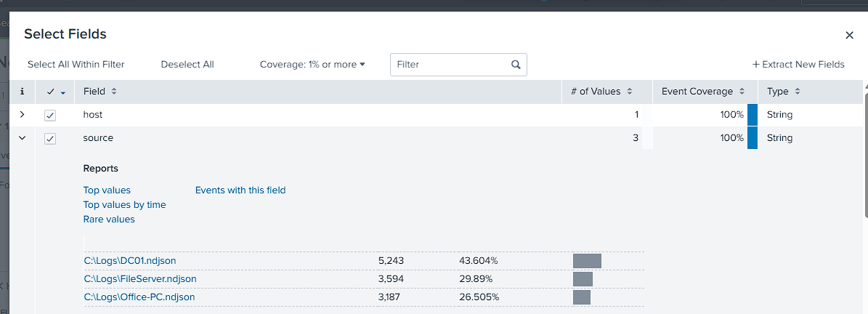The width and height of the screenshot is (868, 314).
Task: Click the source row coverage bar
Action: (x=753, y=138)
